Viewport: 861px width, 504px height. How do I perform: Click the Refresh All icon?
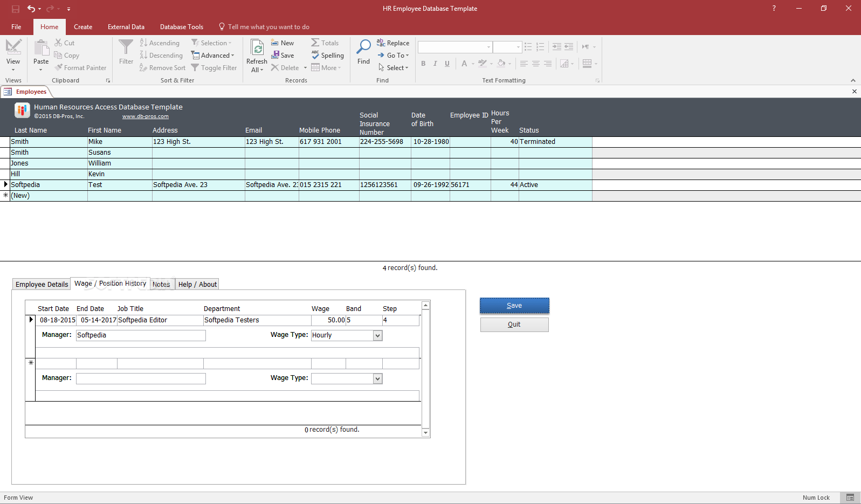tap(258, 48)
